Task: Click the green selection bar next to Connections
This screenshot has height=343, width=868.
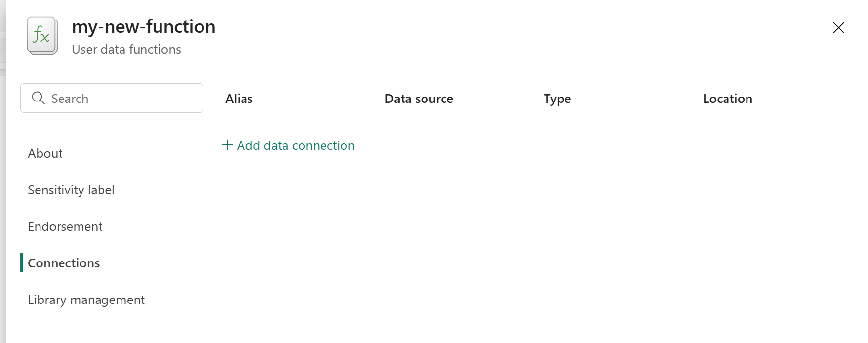Action: [21, 262]
